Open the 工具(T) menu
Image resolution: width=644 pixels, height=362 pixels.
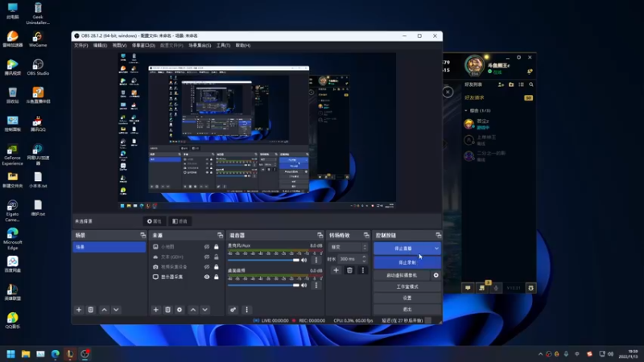click(x=224, y=45)
